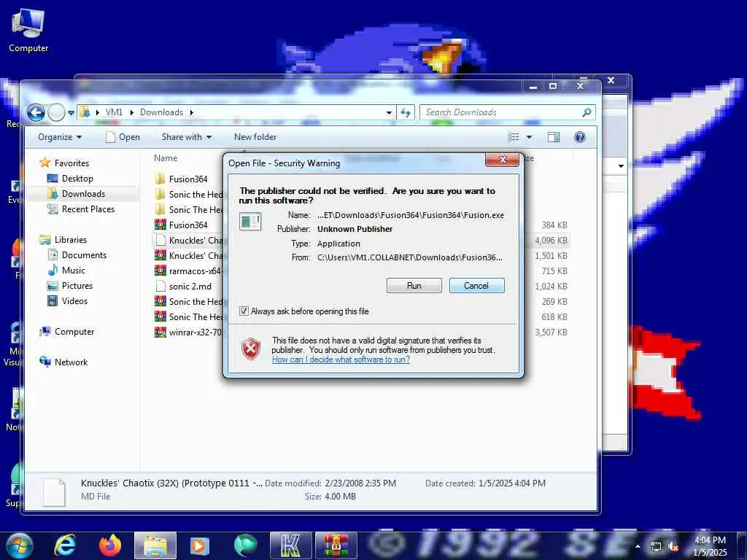Open the recent pages dropdown beside the navigation arrows
Image resolution: width=747 pixels, height=560 pixels.
click(71, 113)
